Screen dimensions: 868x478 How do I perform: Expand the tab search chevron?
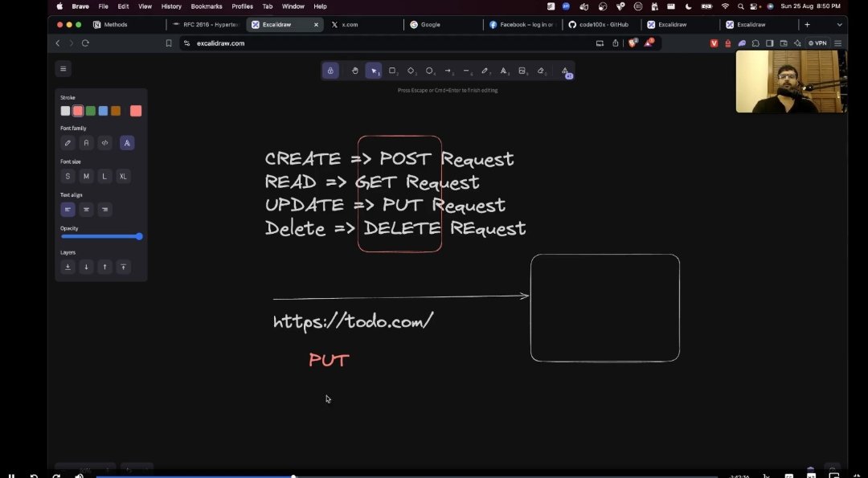839,25
